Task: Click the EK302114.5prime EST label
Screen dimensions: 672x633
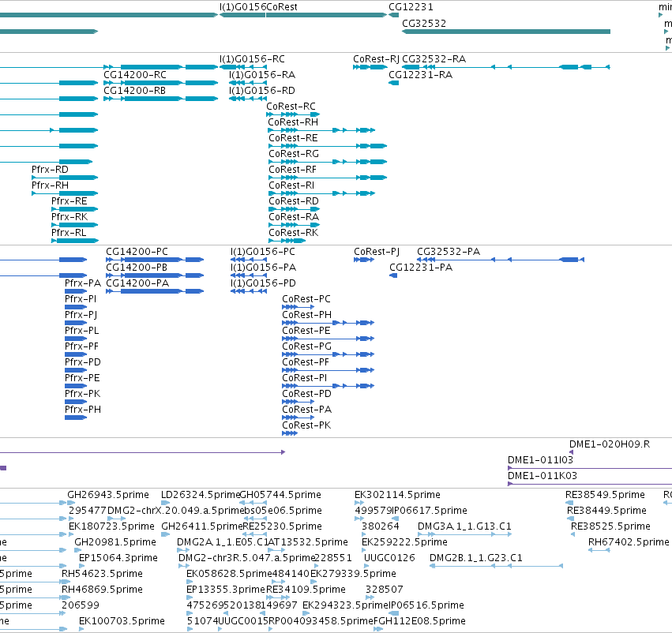Action: [398, 495]
